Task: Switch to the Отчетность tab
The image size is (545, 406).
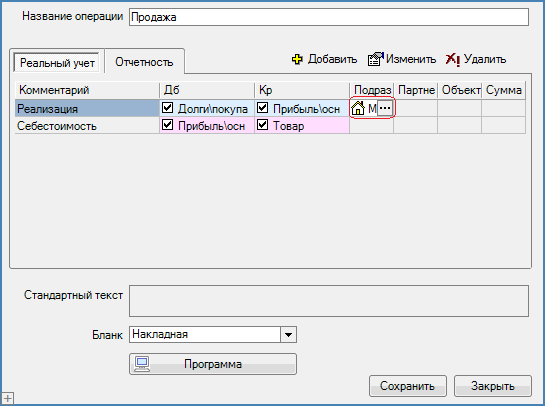Action: pyautogui.click(x=144, y=62)
